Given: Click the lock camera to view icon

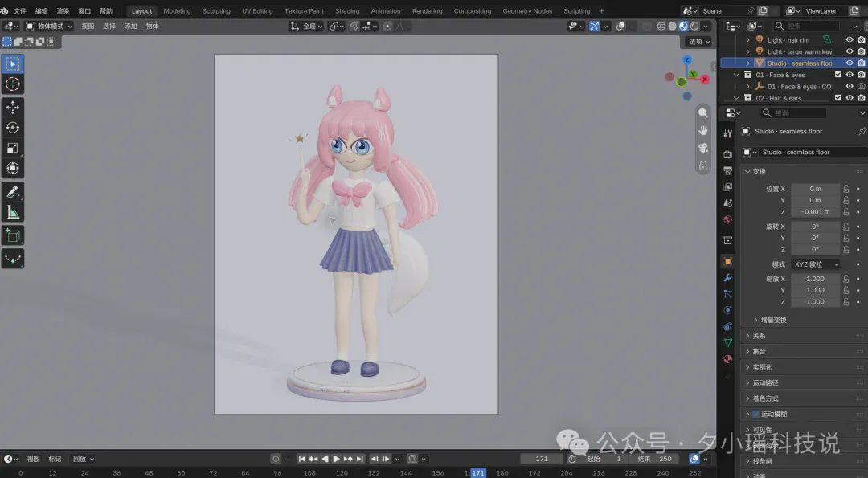Looking at the screenshot, I should (x=703, y=166).
